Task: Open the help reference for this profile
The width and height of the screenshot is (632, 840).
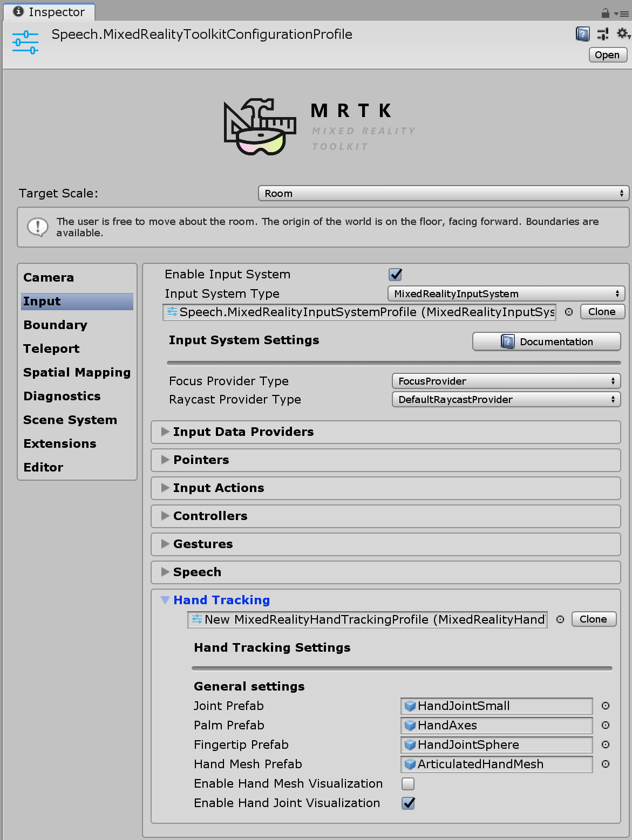Action: pyautogui.click(x=582, y=34)
